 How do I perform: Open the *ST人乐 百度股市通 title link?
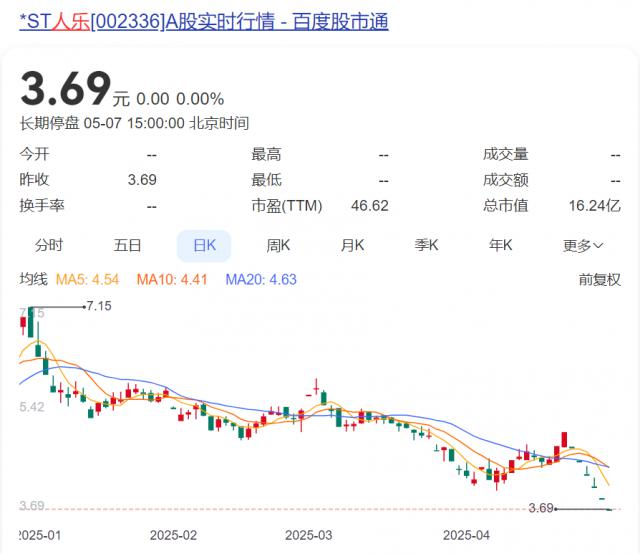pyautogui.click(x=204, y=21)
